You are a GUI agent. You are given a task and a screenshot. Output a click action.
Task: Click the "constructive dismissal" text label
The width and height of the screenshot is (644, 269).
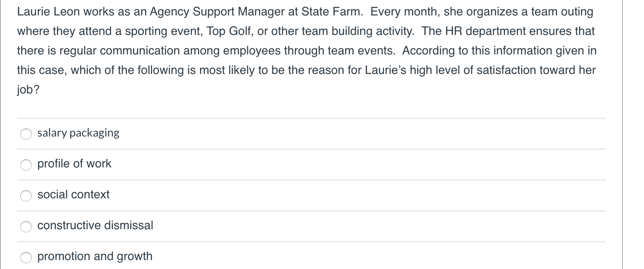95,225
